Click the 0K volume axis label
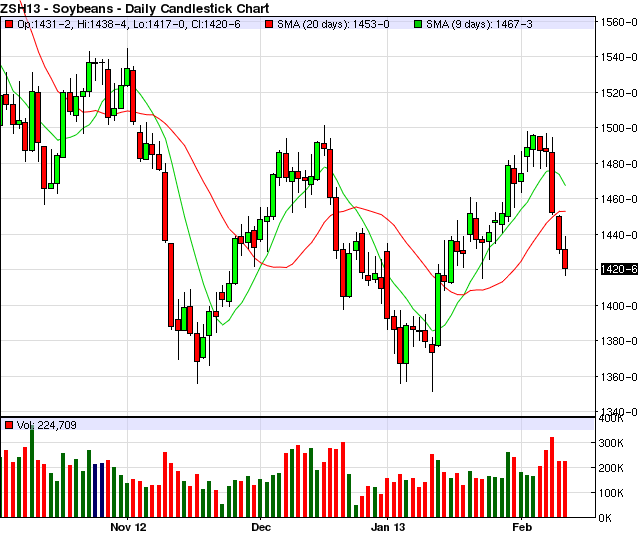The width and height of the screenshot is (640, 536). coord(605,518)
